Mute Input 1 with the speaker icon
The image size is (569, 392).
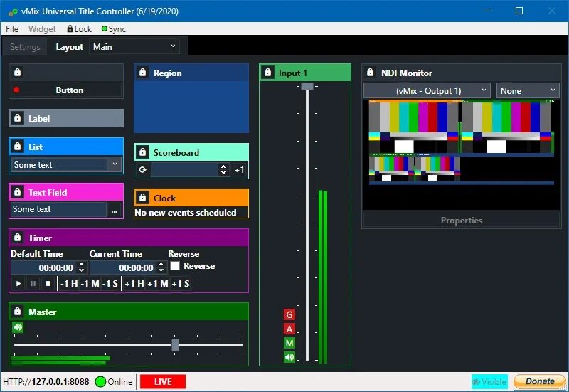pyautogui.click(x=289, y=357)
